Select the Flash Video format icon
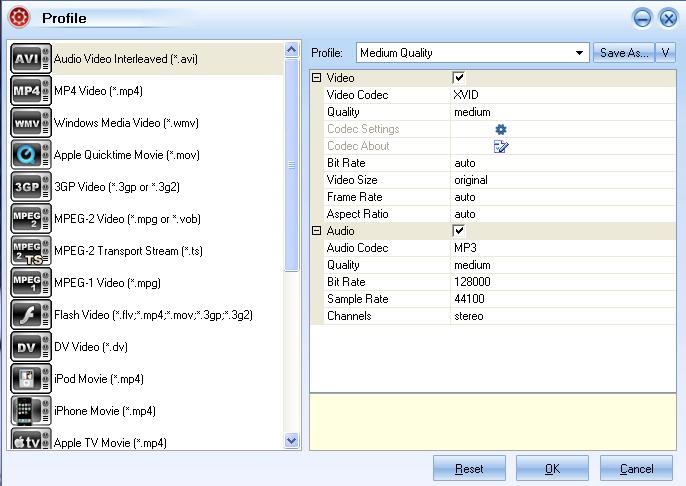 (31, 315)
